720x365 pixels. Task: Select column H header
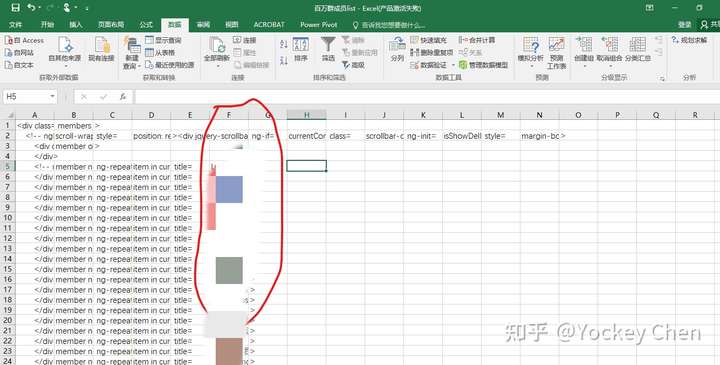[x=307, y=115]
